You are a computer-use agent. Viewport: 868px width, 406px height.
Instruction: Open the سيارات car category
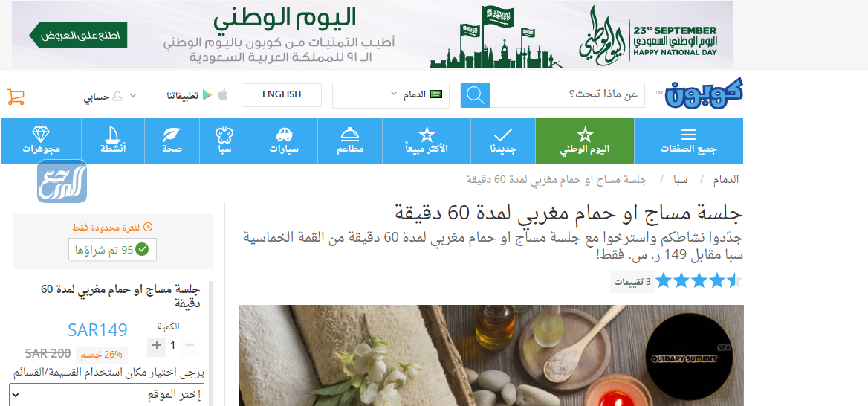click(x=284, y=141)
